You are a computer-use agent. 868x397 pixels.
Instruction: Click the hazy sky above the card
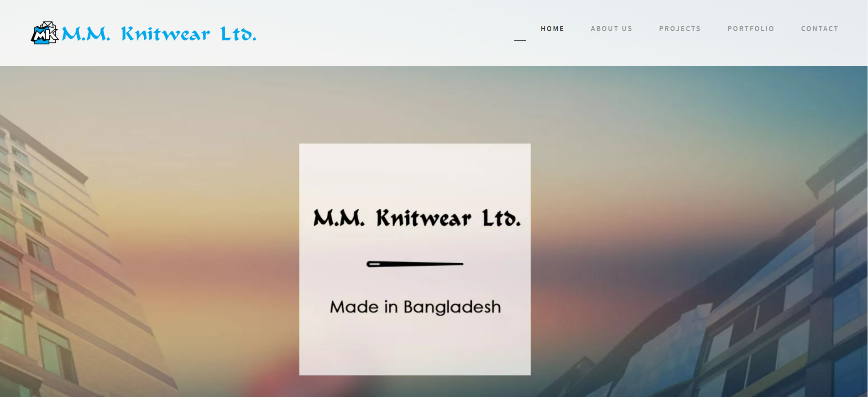[415, 105]
